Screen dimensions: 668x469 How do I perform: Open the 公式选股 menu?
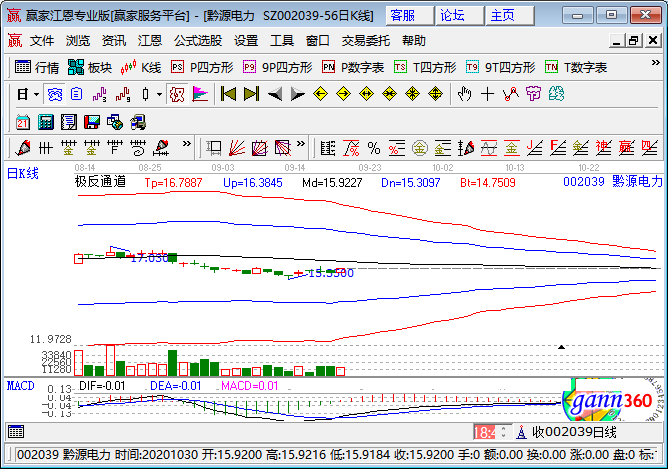(x=198, y=41)
